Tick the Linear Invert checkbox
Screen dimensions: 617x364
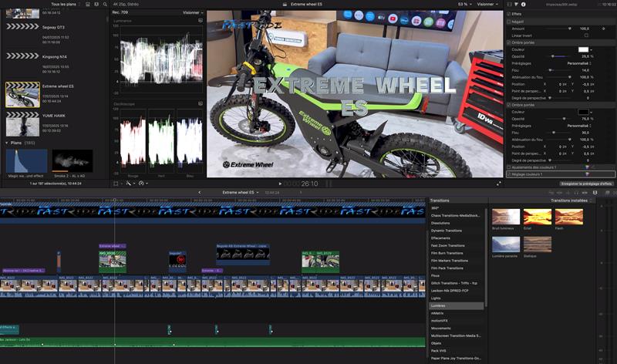[x=586, y=35]
